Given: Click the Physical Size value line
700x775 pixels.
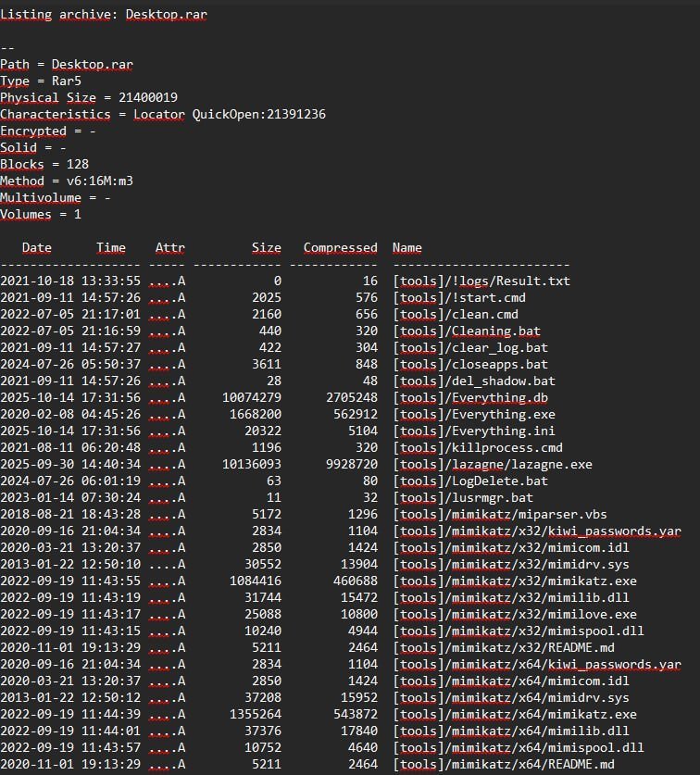Looking at the screenshot, I should tap(89, 98).
